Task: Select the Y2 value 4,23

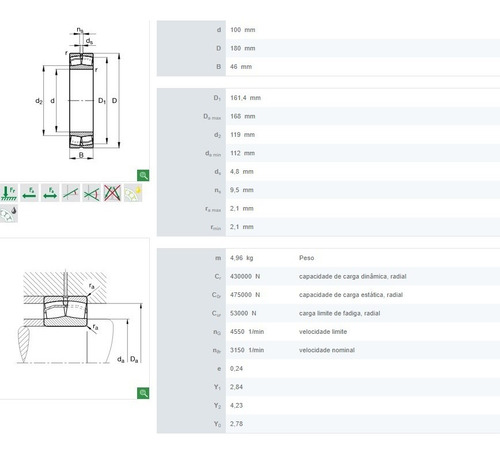Action: [236, 405]
